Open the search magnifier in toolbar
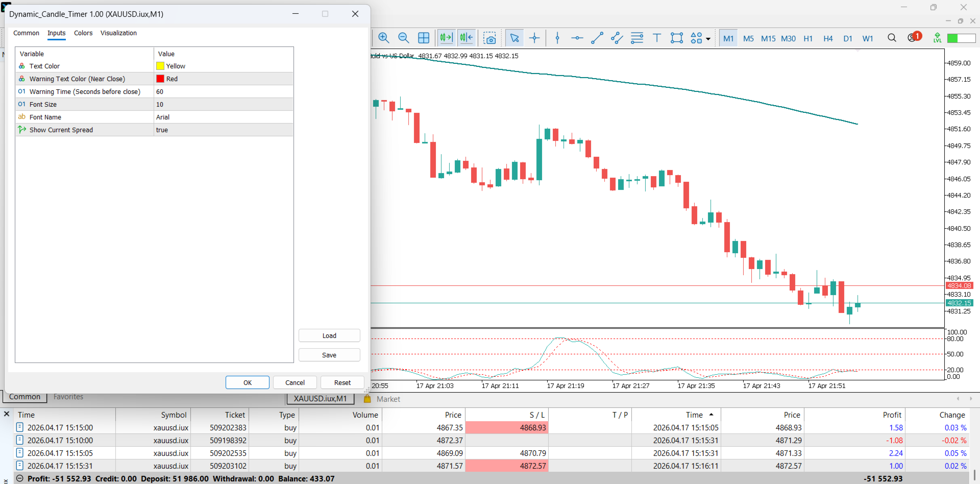The width and height of the screenshot is (980, 484). tap(892, 38)
